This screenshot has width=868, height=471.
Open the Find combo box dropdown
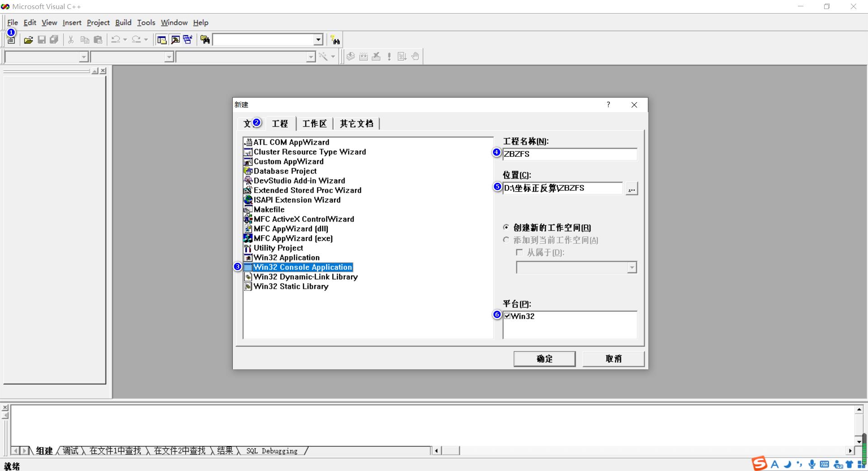pyautogui.click(x=318, y=40)
